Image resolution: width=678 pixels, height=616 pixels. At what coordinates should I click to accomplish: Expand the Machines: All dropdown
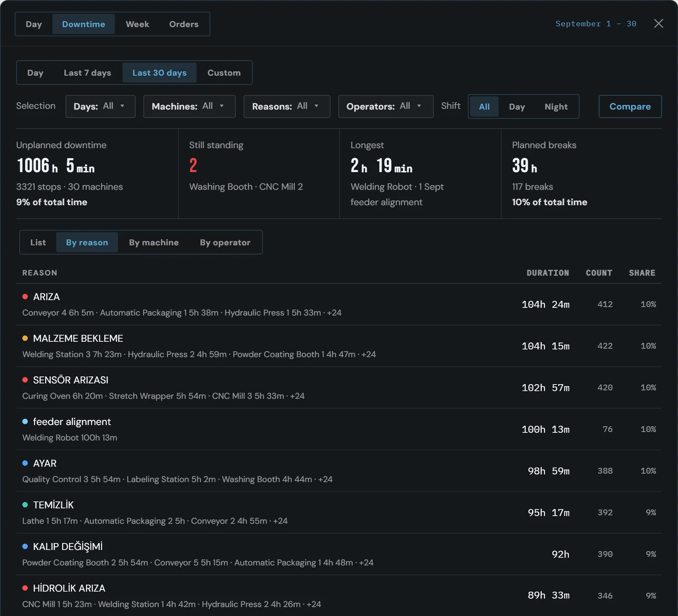[x=189, y=106]
